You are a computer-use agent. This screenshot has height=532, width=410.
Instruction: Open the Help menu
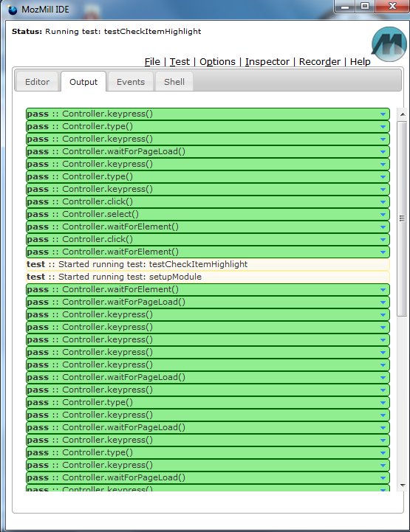click(x=360, y=62)
